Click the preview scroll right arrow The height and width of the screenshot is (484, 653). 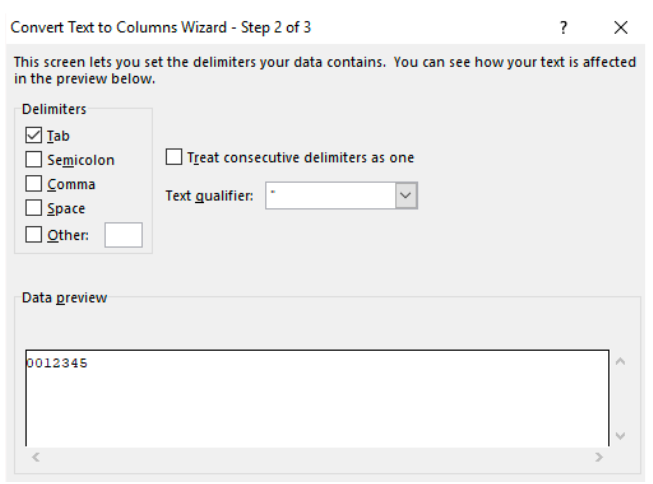click(599, 457)
